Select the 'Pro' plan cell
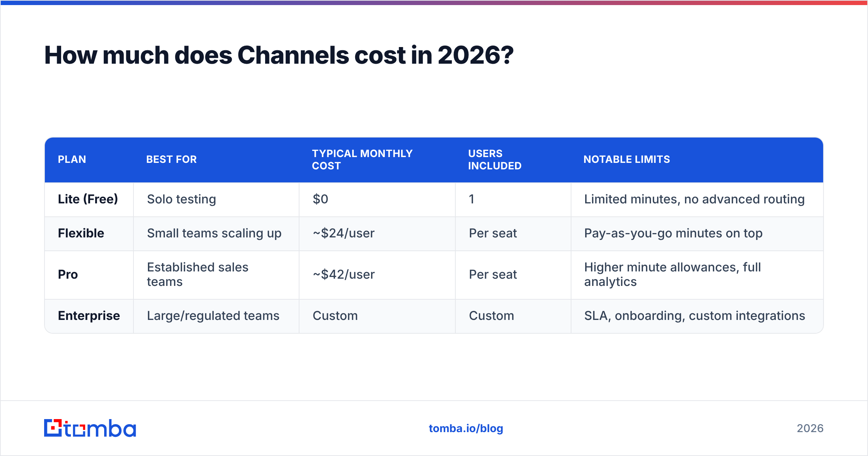Screen dimensions: 868x456 point(89,275)
